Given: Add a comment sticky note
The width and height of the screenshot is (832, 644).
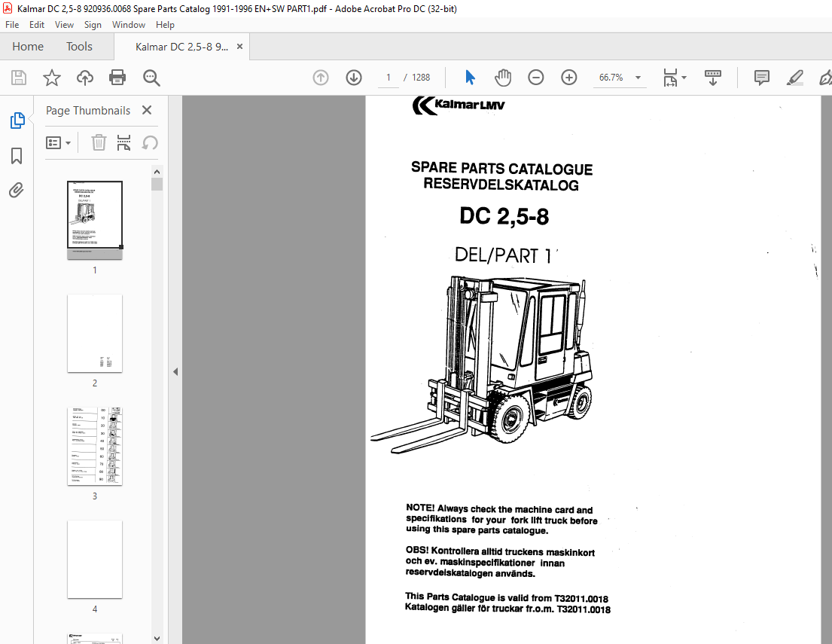Looking at the screenshot, I should pyautogui.click(x=761, y=78).
